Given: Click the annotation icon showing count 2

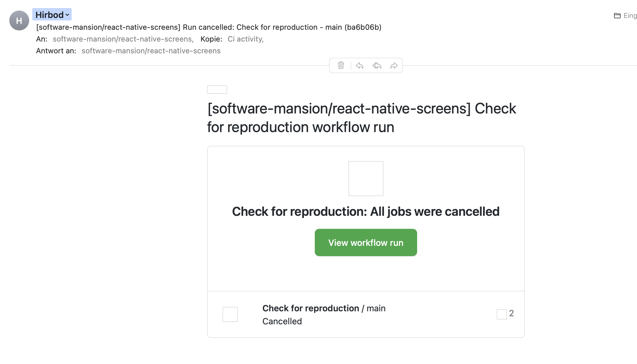Looking at the screenshot, I should tap(502, 314).
